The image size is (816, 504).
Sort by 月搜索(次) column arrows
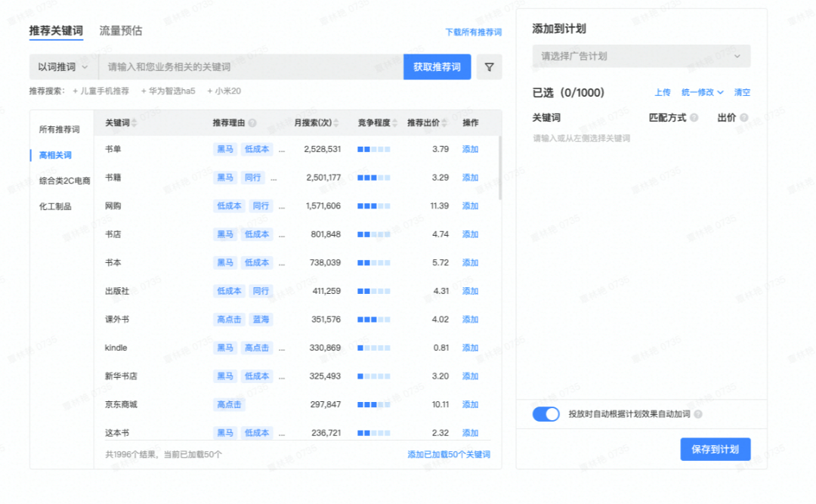pyautogui.click(x=336, y=123)
